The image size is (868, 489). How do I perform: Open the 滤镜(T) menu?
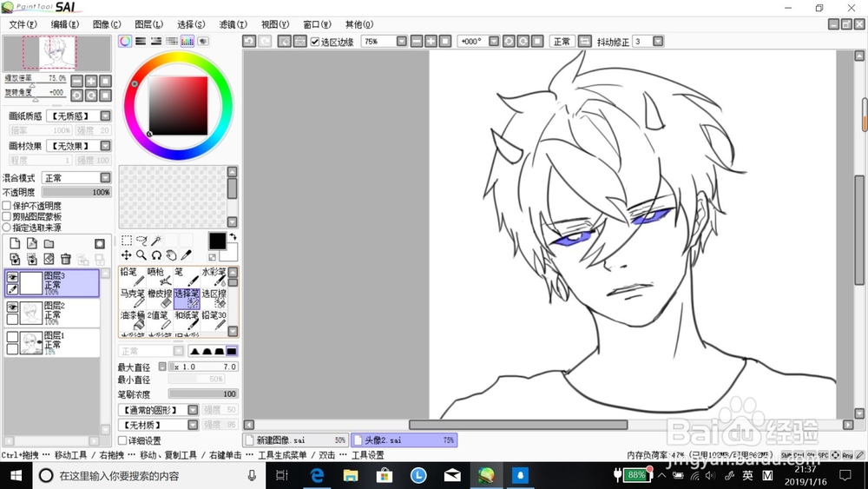233,24
